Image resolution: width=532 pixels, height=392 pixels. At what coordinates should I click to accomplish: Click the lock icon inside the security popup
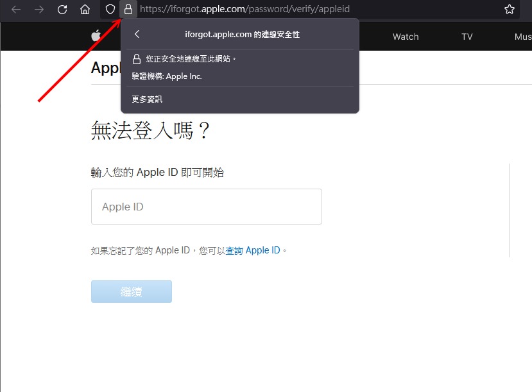point(136,58)
